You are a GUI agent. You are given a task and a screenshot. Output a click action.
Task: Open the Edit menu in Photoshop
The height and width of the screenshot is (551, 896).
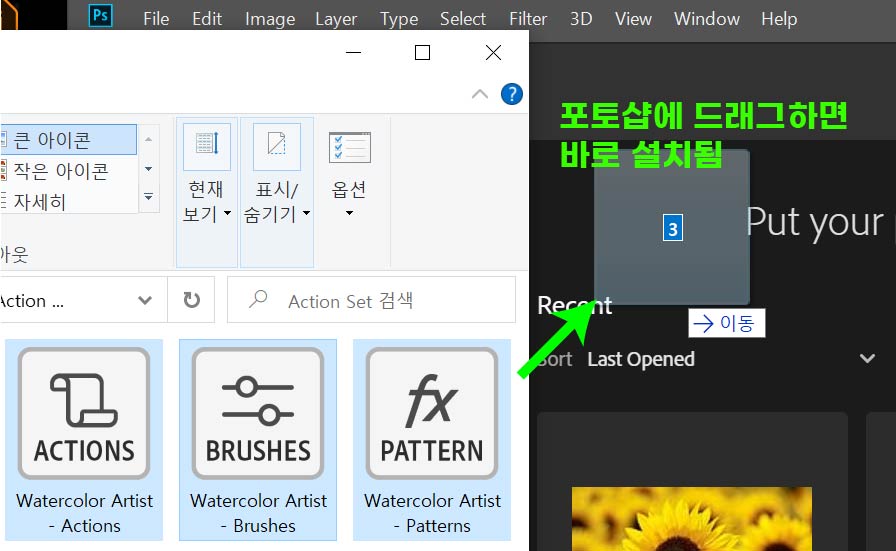coord(207,19)
